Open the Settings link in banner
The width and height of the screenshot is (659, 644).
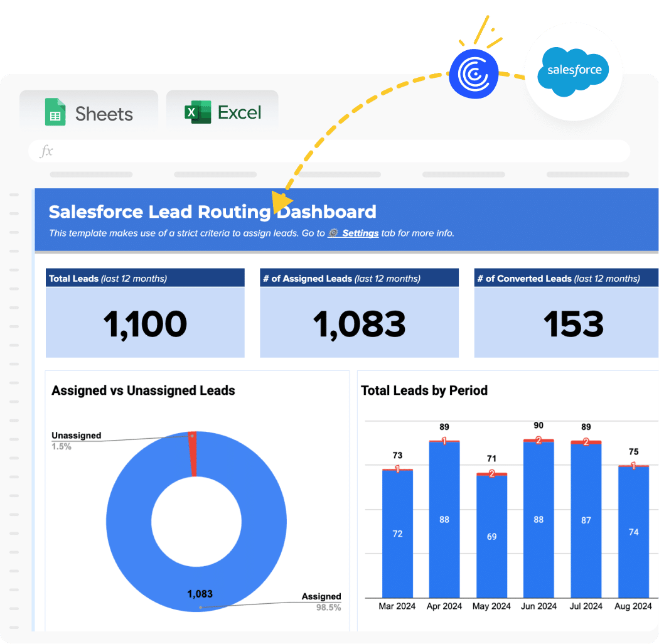[x=360, y=233]
